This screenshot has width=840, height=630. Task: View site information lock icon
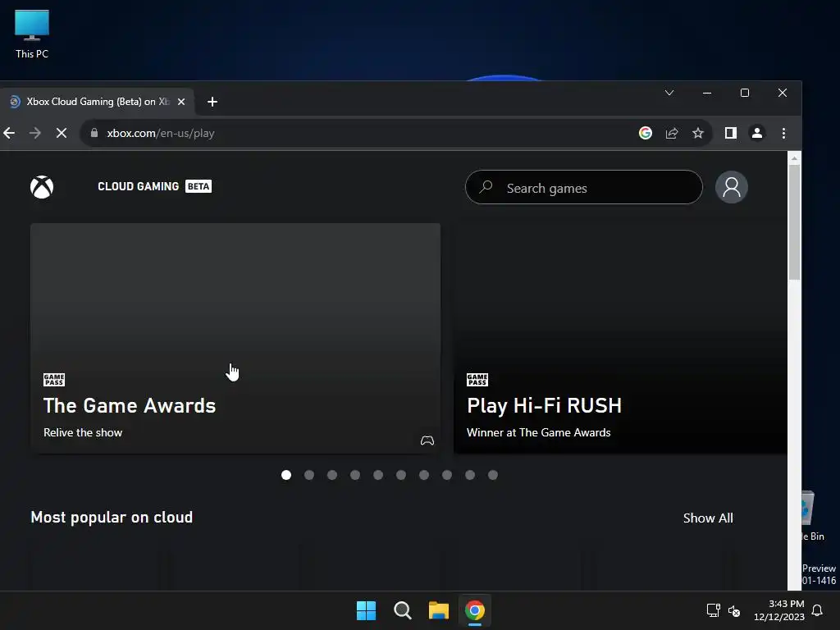click(94, 133)
